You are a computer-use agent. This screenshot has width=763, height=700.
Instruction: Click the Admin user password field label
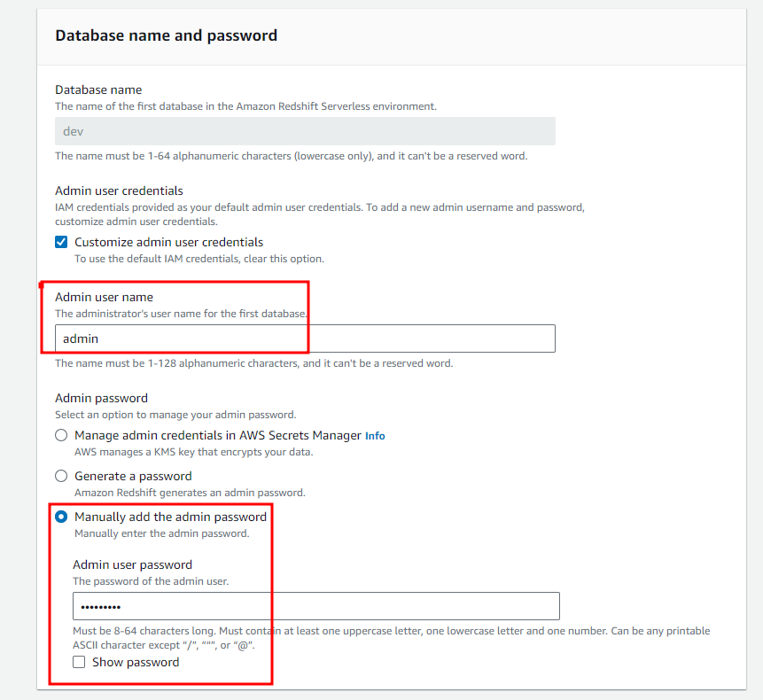point(132,564)
